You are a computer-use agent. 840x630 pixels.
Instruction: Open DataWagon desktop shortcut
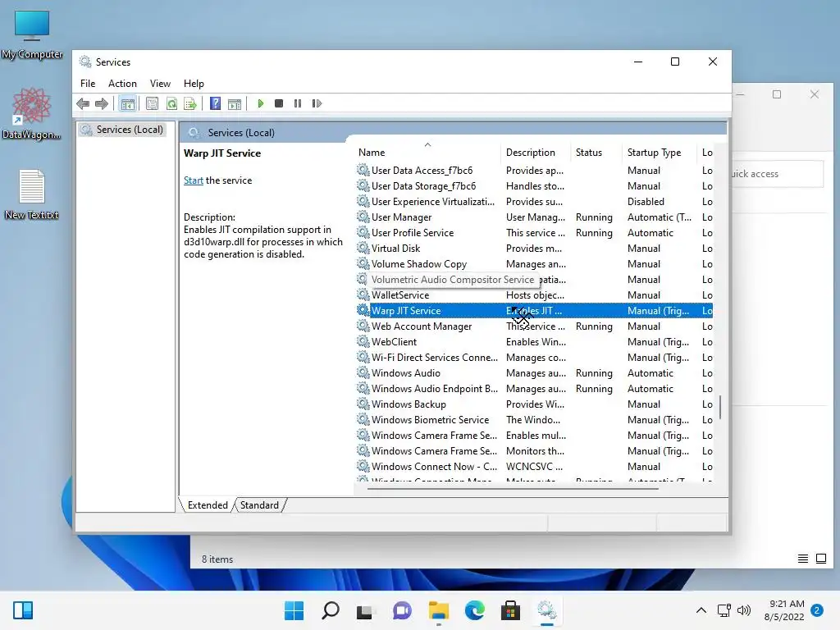point(32,114)
